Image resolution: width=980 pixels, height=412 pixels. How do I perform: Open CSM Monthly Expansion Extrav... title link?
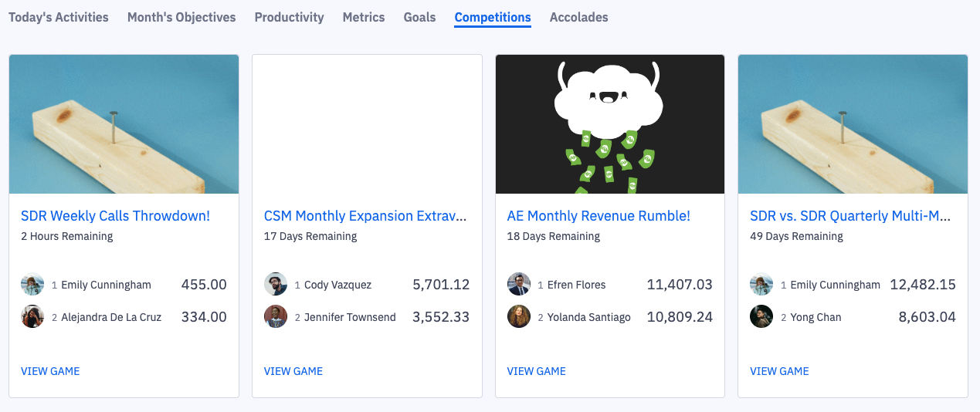366,216
